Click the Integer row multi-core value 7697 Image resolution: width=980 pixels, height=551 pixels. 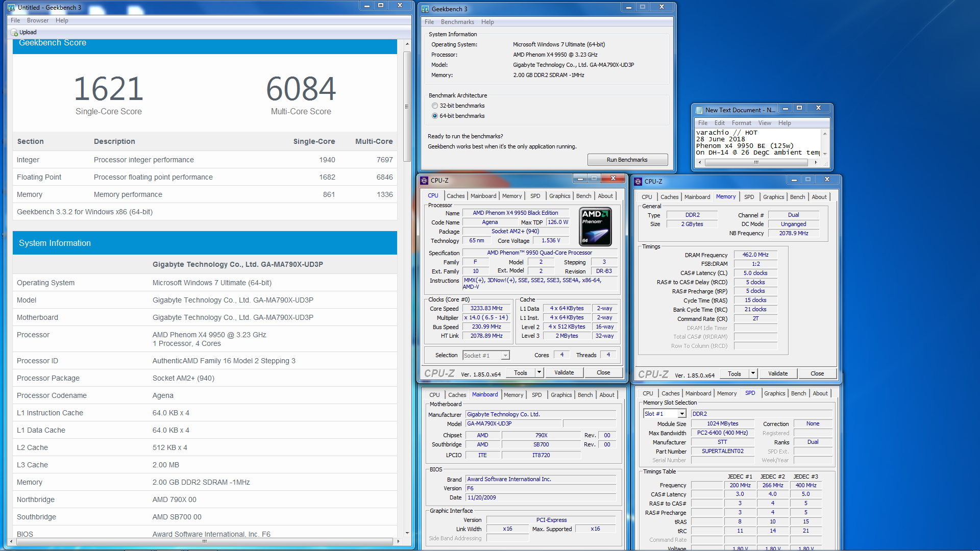pos(384,160)
